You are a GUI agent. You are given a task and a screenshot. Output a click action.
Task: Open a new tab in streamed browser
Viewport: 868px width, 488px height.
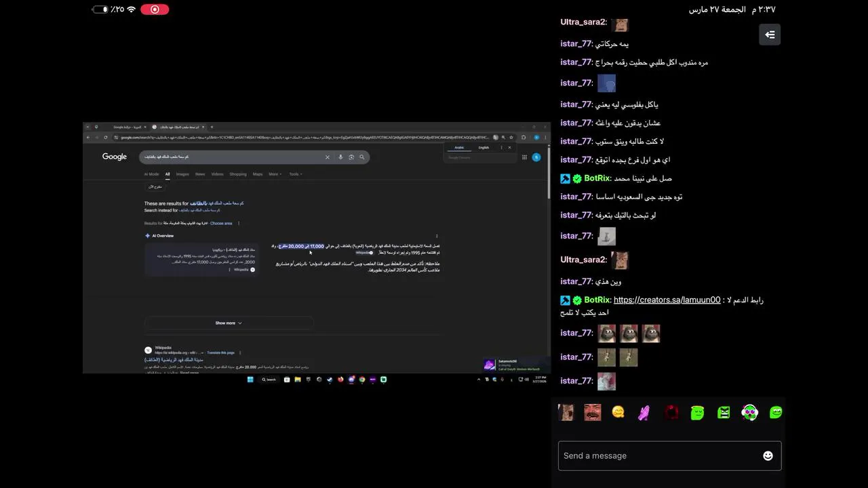[x=212, y=127]
